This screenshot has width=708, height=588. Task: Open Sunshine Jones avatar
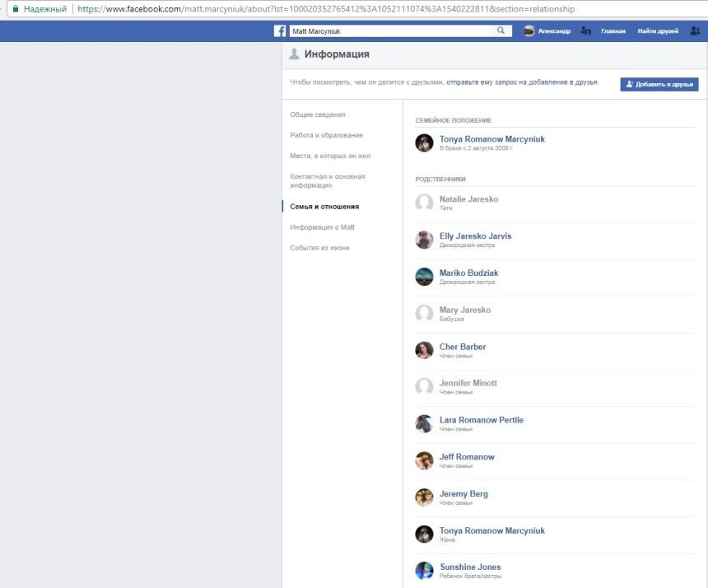click(424, 571)
